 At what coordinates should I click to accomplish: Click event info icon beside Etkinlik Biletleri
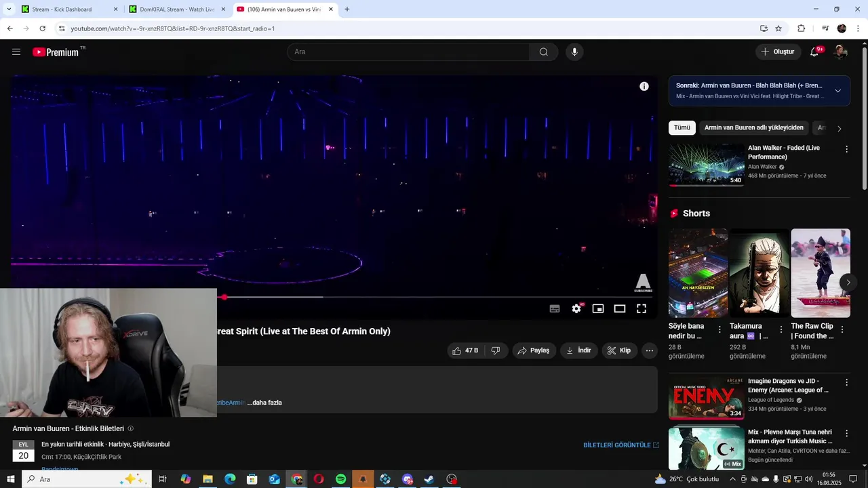click(131, 428)
